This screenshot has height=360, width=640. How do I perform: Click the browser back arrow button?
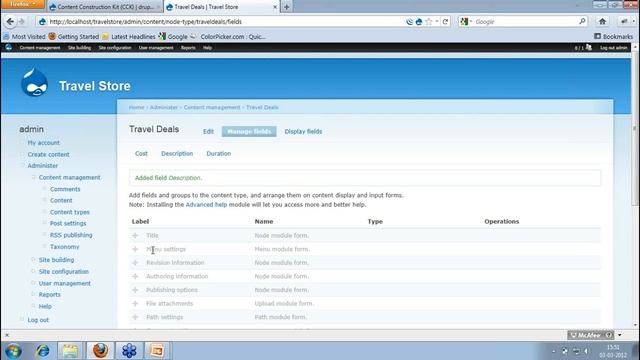tap(10, 22)
